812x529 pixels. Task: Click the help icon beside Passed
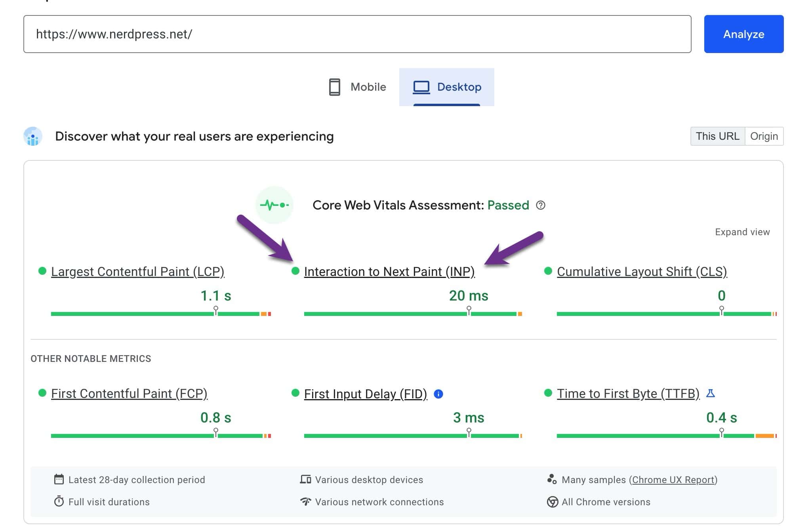click(x=540, y=205)
